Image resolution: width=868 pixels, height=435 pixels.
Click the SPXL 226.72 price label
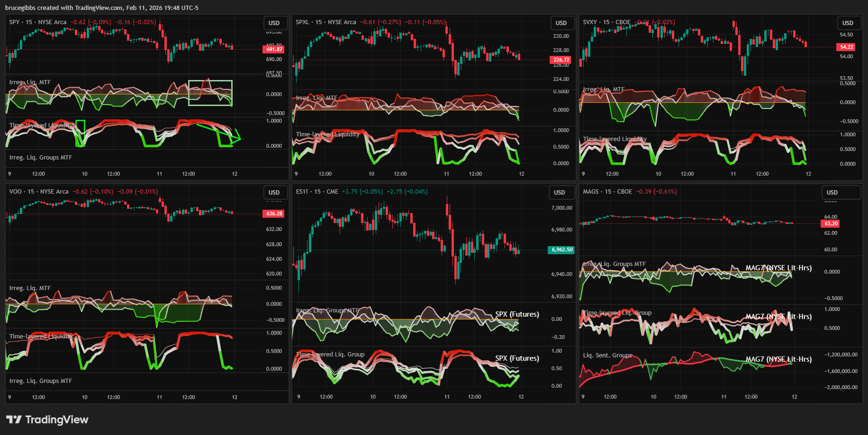(561, 60)
